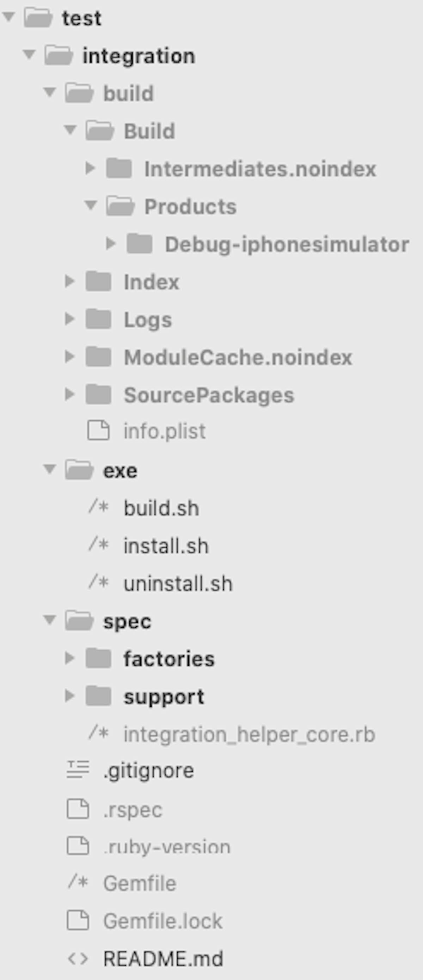Expand the factories folder
The width and height of the screenshot is (423, 980).
(69, 658)
